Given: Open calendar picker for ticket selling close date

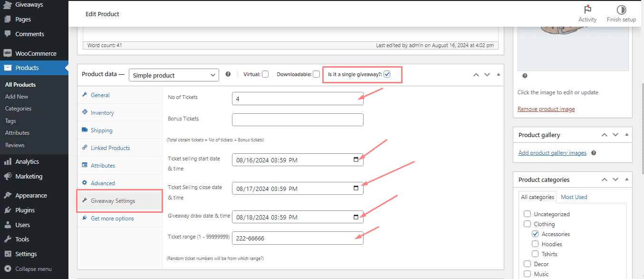Looking at the screenshot, I should pyautogui.click(x=356, y=189).
